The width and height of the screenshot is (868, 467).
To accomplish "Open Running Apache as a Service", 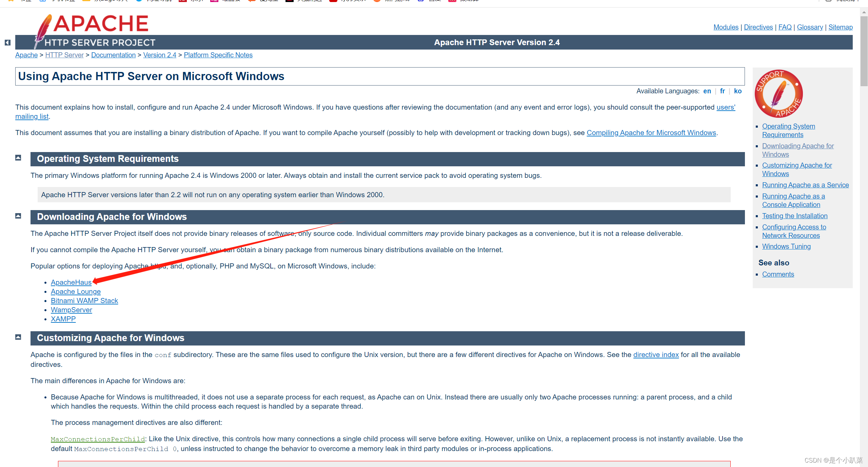I will pyautogui.click(x=805, y=185).
